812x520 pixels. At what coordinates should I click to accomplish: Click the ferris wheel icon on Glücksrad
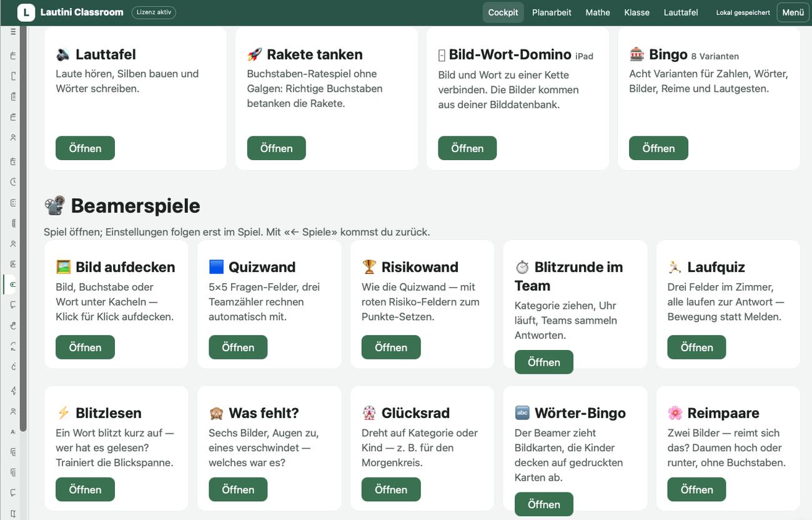tap(369, 413)
